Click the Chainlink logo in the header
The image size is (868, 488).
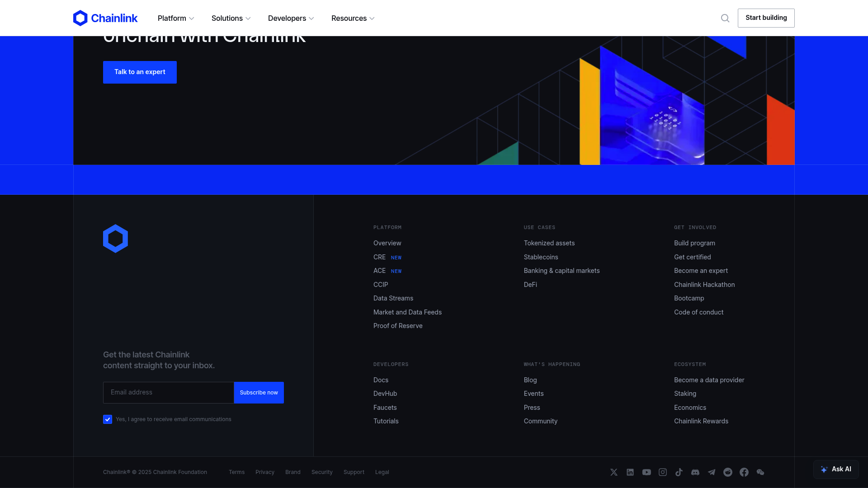point(105,18)
